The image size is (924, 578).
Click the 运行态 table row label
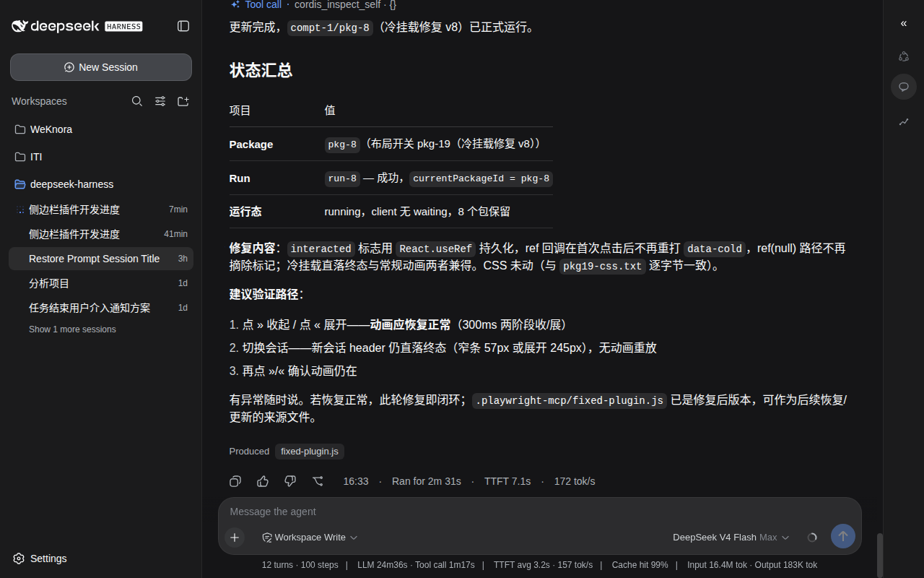tap(245, 212)
